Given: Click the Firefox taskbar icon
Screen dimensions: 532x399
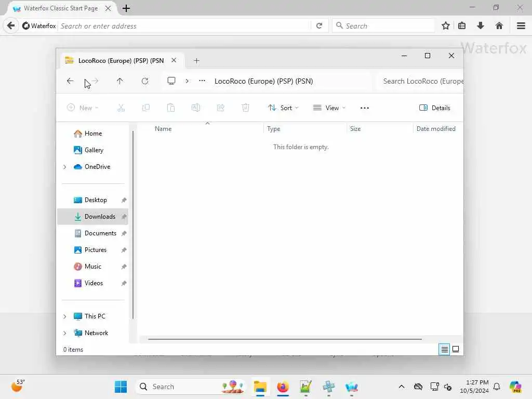Looking at the screenshot, I should click(x=283, y=387).
